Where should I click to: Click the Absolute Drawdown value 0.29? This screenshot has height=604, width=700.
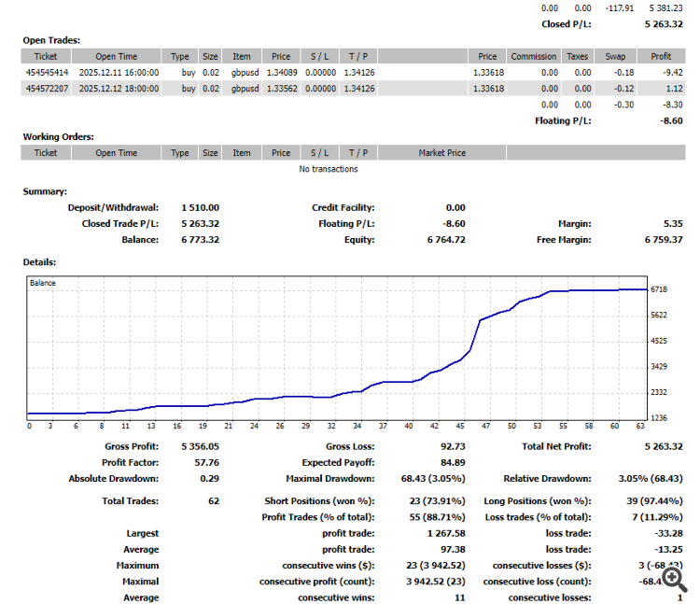tap(209, 479)
